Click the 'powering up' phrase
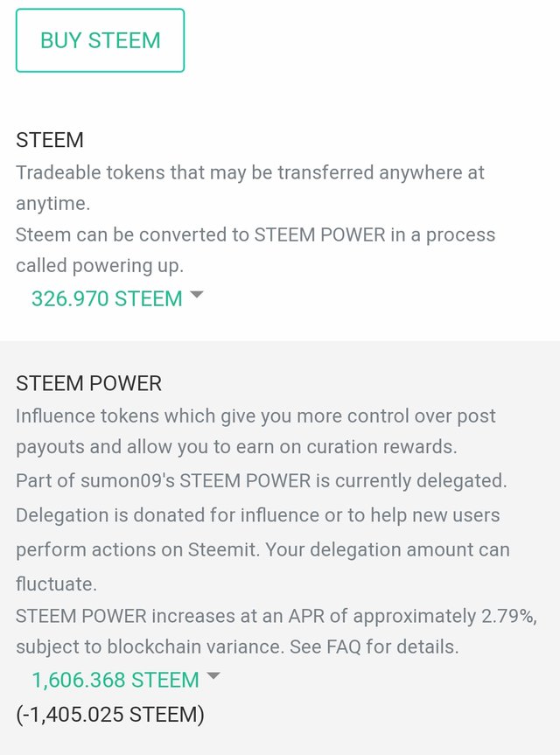 [128, 266]
